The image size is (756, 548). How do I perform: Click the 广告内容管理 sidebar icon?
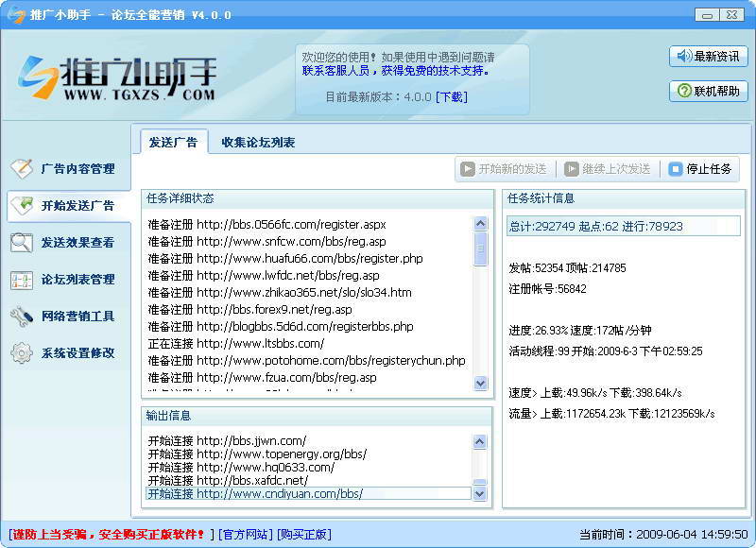coord(21,169)
